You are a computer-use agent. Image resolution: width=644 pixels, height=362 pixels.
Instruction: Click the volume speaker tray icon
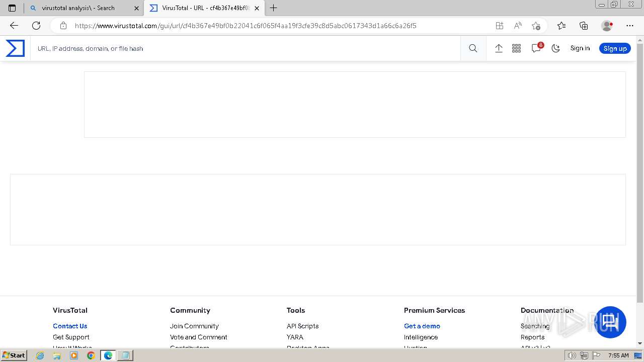pos(572,355)
